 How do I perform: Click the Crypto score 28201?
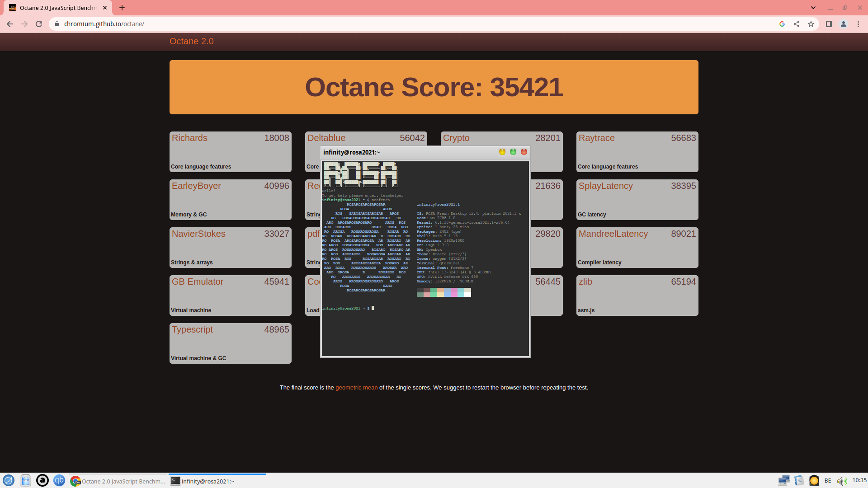coord(548,138)
